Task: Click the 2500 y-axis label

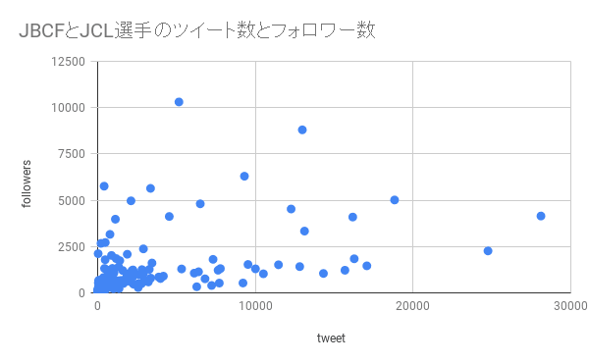Action: [72, 247]
